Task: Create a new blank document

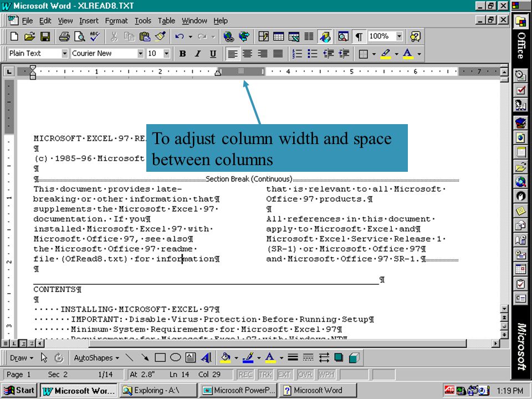Action: (14, 37)
